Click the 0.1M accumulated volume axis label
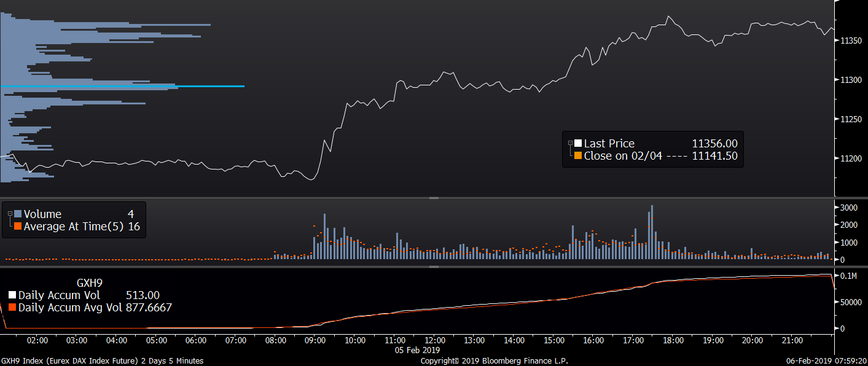The height and width of the screenshot is (366, 868). pos(850,276)
